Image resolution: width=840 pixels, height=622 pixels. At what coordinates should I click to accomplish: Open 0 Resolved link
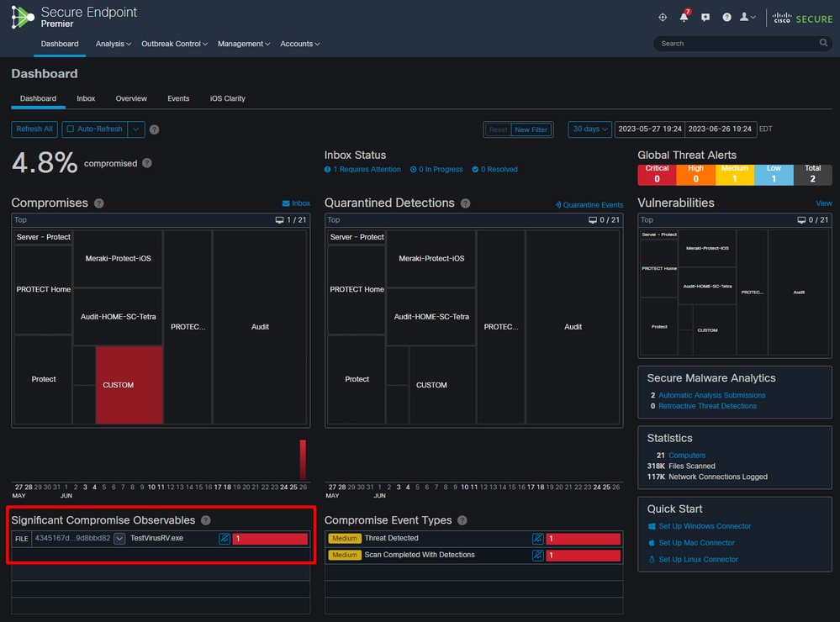point(495,169)
